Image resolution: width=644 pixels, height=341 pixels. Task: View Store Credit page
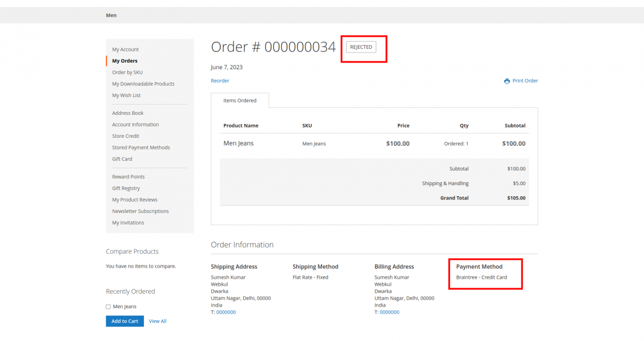tap(126, 136)
